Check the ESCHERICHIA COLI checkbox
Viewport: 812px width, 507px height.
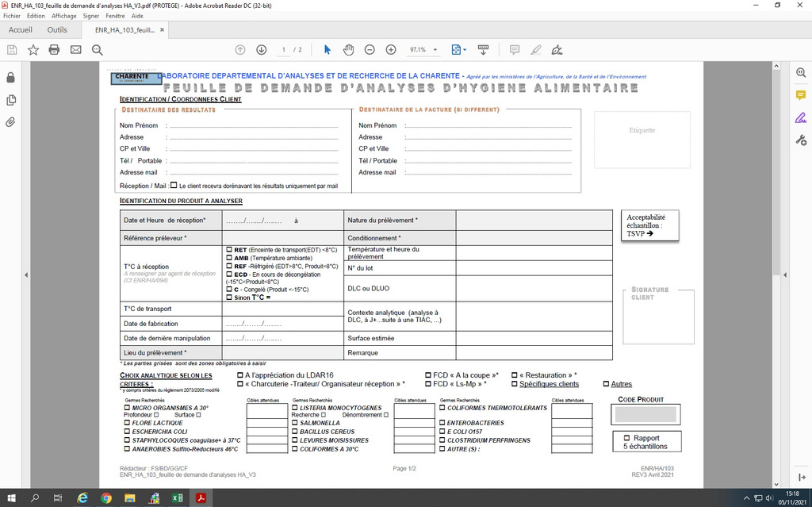127,431
